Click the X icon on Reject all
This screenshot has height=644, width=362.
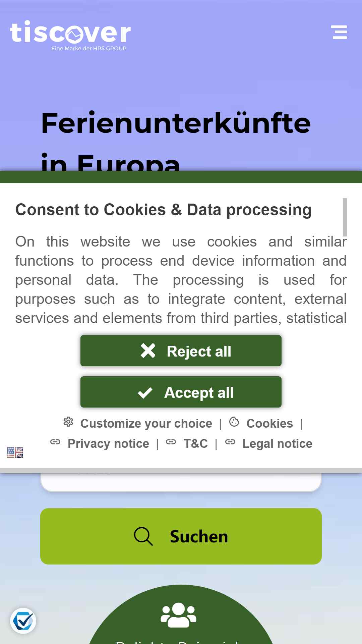click(148, 351)
